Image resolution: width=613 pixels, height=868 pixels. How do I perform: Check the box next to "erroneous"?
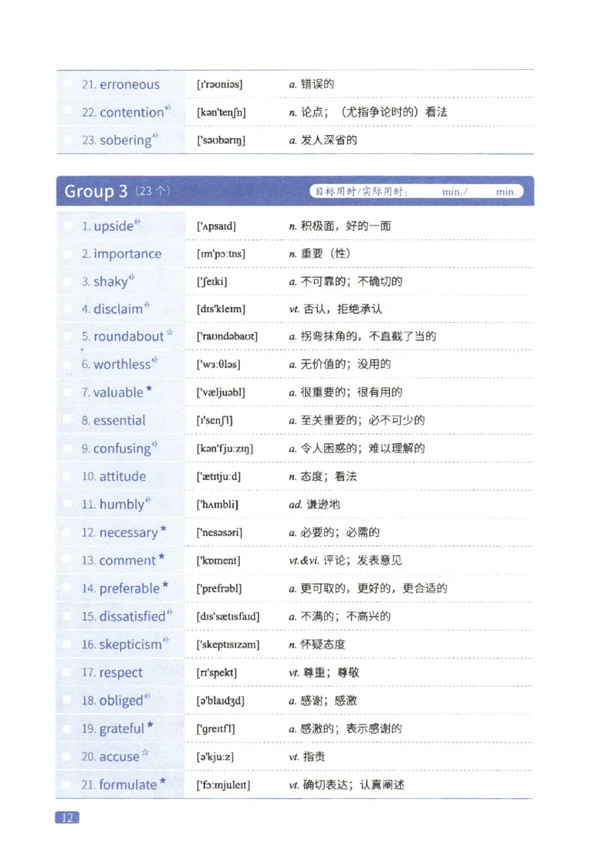(67, 84)
